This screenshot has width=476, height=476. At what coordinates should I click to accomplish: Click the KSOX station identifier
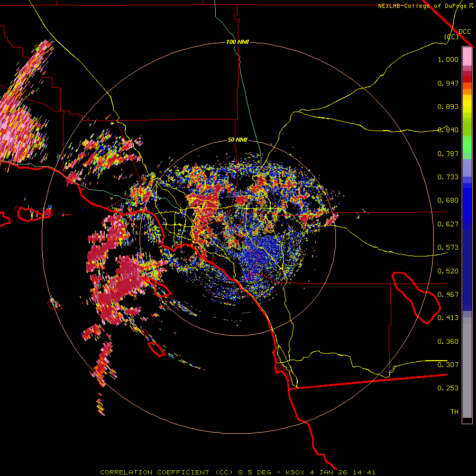pos(295,472)
